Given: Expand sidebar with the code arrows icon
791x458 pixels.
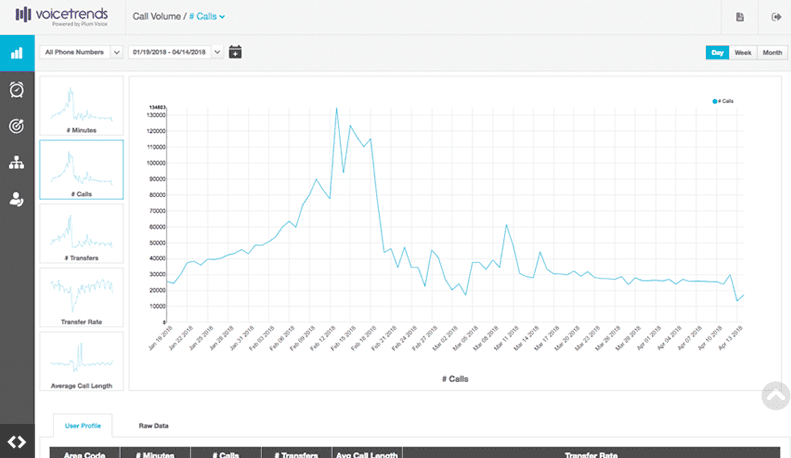Looking at the screenshot, I should coord(17,441).
